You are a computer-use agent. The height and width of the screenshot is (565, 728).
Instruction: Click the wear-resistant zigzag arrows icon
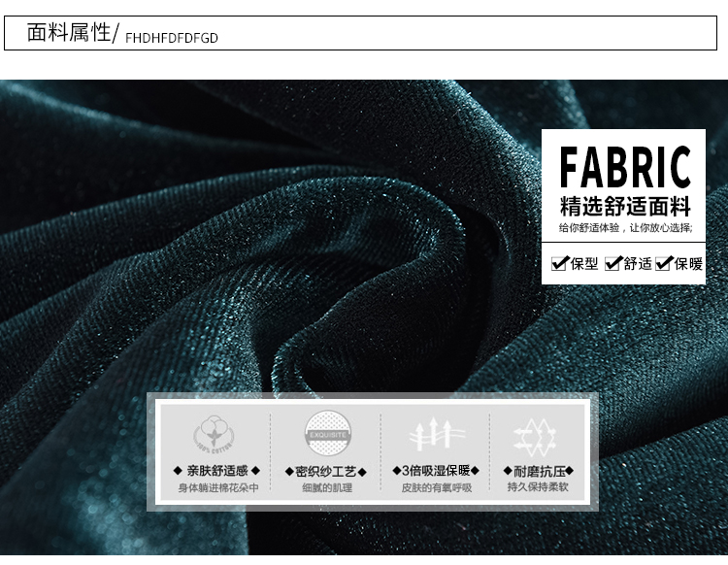click(x=536, y=435)
